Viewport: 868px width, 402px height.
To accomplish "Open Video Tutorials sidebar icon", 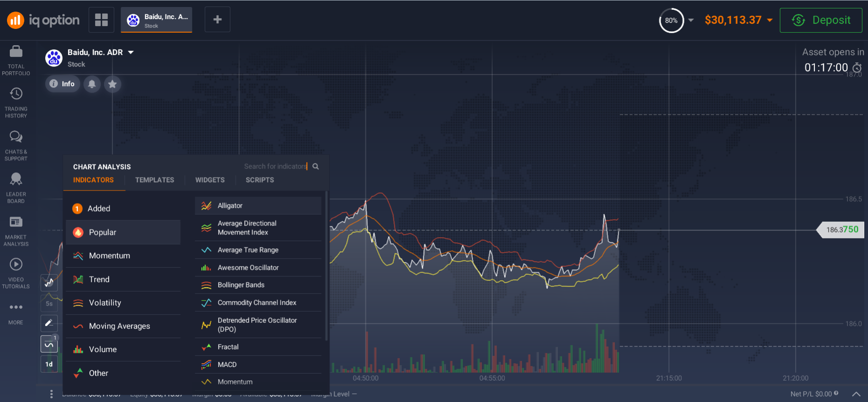I will coord(16,273).
